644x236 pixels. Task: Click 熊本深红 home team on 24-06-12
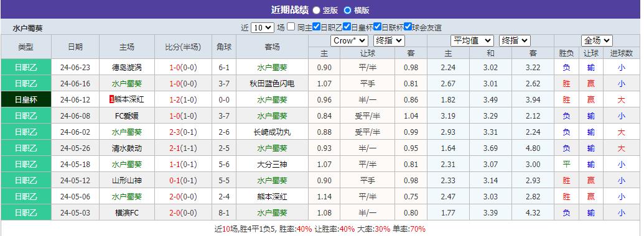(129, 99)
